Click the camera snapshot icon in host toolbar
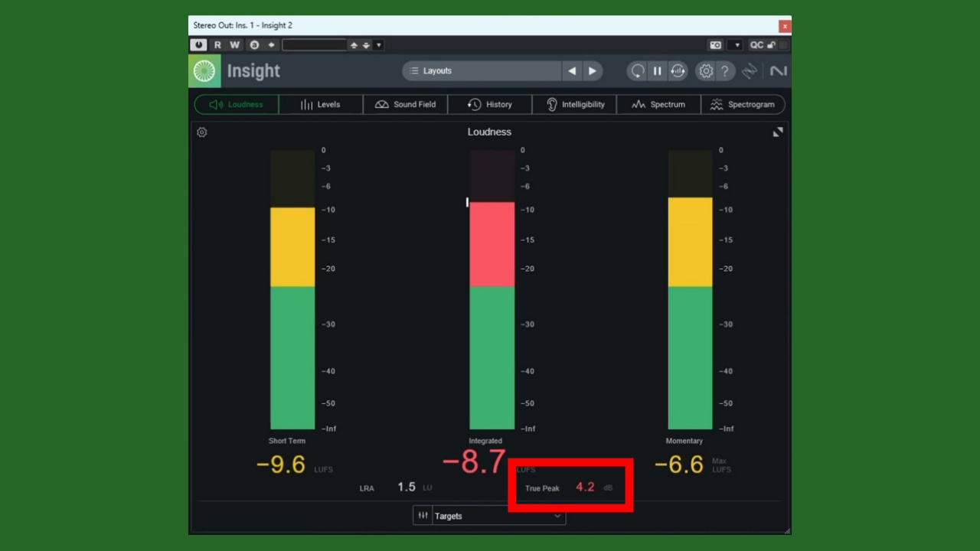Screen dimensions: 980x551 715,45
